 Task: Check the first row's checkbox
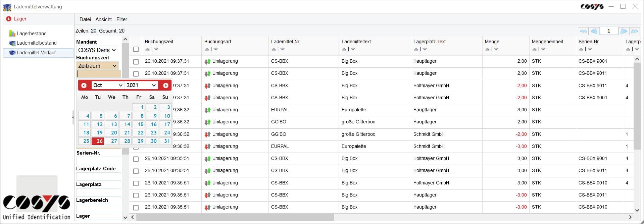point(136,62)
